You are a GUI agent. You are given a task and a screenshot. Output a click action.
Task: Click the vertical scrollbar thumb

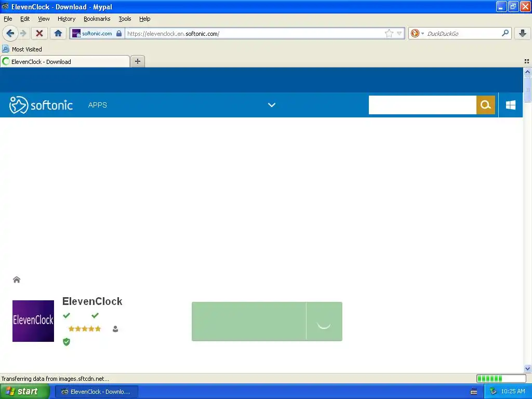527,89
